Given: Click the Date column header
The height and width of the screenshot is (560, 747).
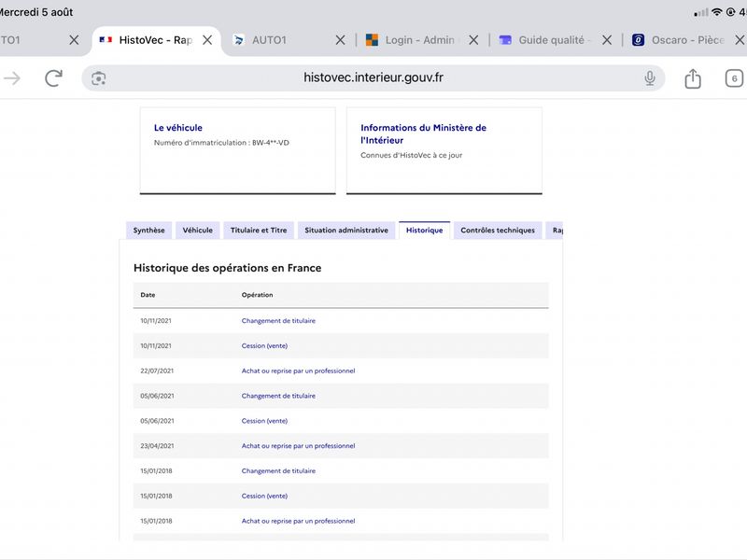Looking at the screenshot, I should (x=148, y=295).
